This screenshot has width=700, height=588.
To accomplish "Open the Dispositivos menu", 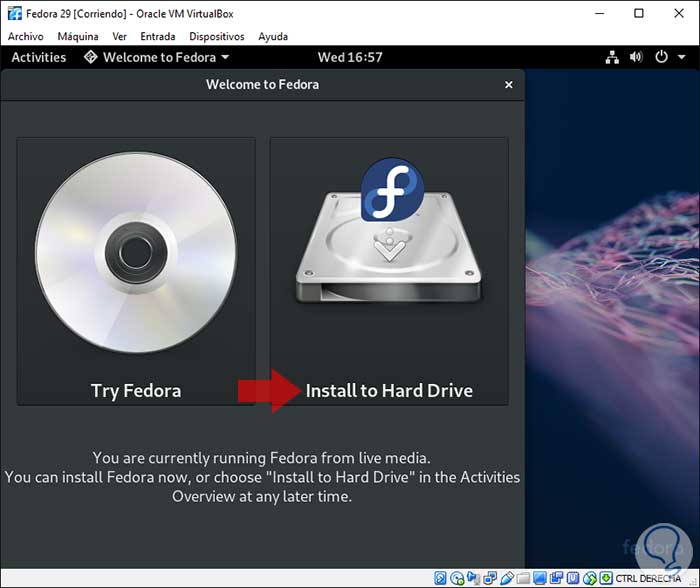I will coord(216,36).
